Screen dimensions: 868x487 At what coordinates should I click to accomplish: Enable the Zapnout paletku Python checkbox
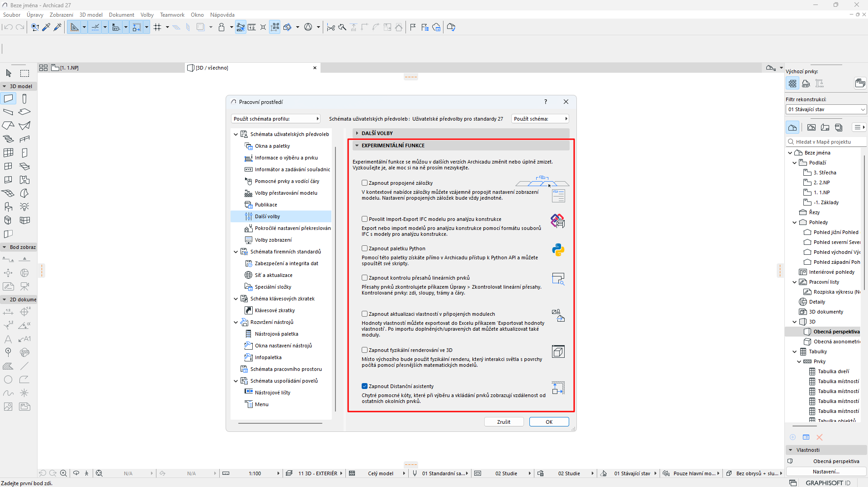coord(364,248)
